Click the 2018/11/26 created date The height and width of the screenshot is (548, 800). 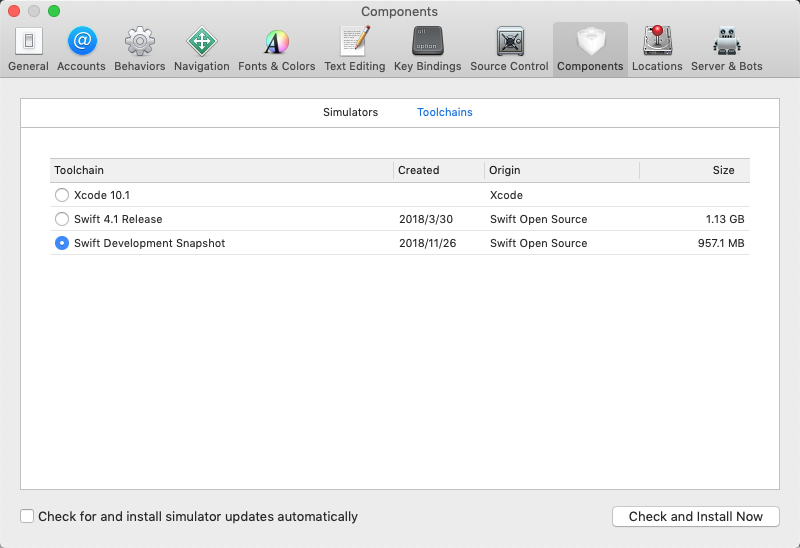click(x=428, y=243)
